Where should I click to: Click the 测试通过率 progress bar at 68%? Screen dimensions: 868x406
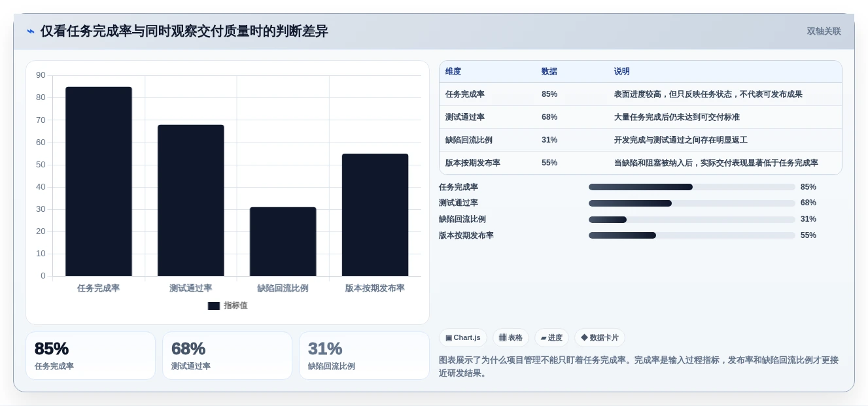692,203
